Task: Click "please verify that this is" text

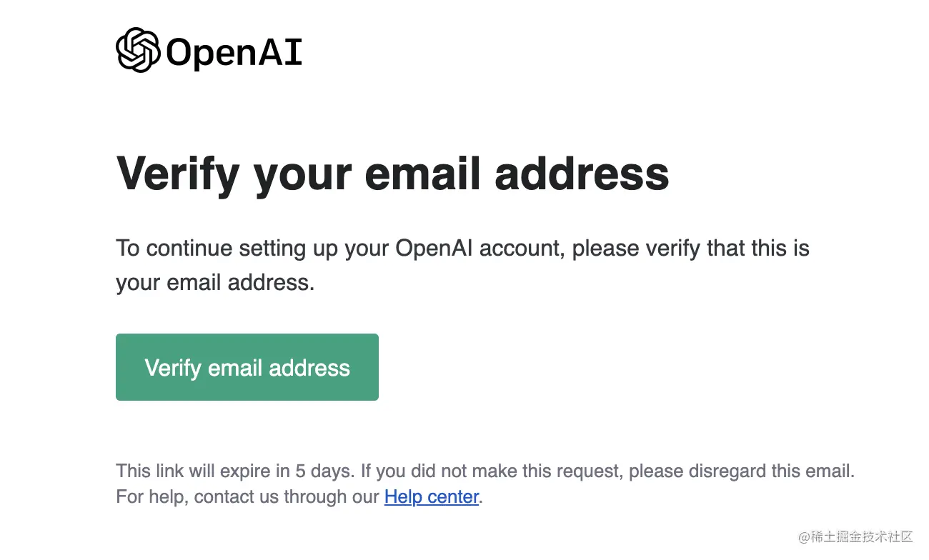Action: [691, 249]
